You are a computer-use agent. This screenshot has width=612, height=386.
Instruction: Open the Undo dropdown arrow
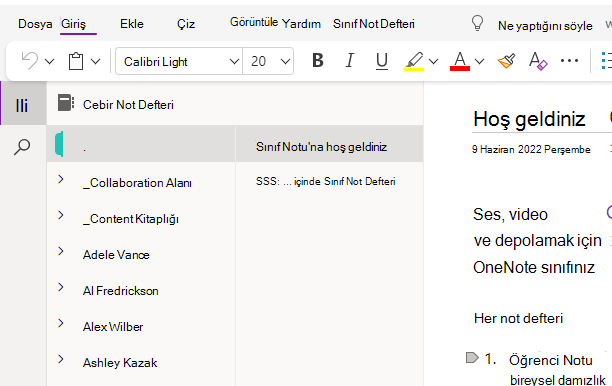49,61
